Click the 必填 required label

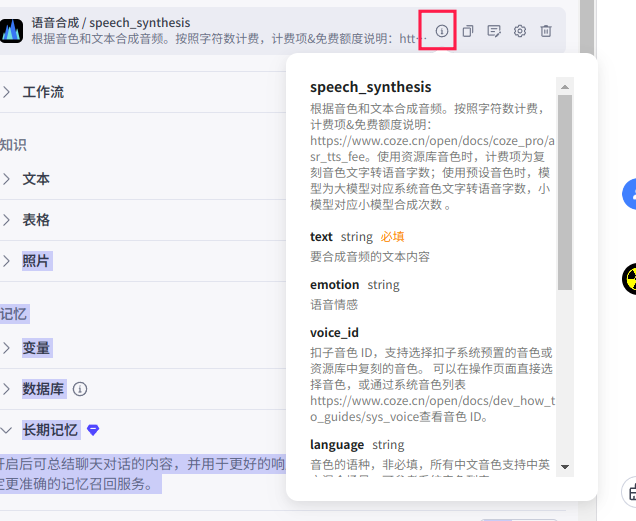point(392,237)
